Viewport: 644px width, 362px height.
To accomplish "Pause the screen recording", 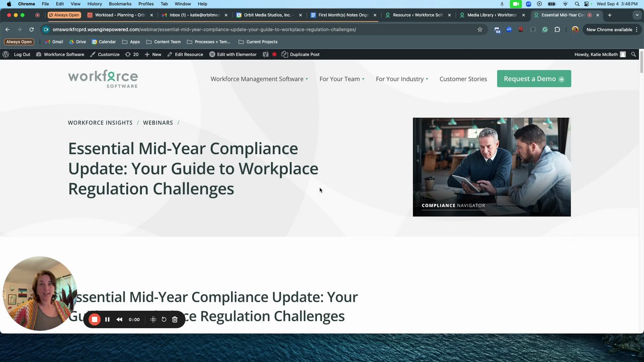I will tap(107, 319).
